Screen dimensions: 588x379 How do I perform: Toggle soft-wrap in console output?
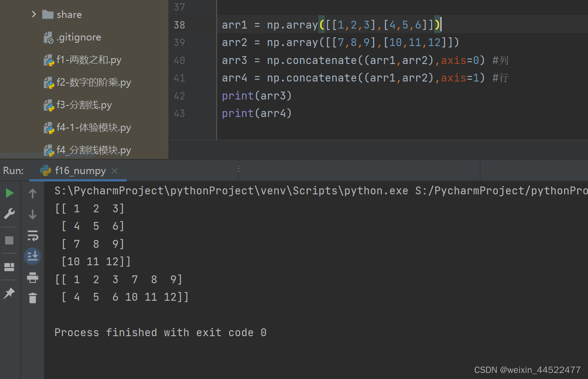(33, 236)
